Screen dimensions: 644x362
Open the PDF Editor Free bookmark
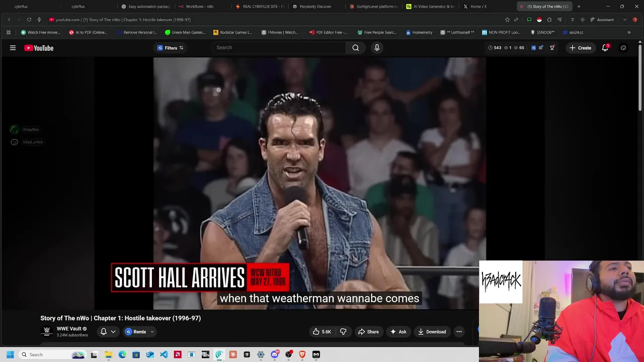coord(328,32)
